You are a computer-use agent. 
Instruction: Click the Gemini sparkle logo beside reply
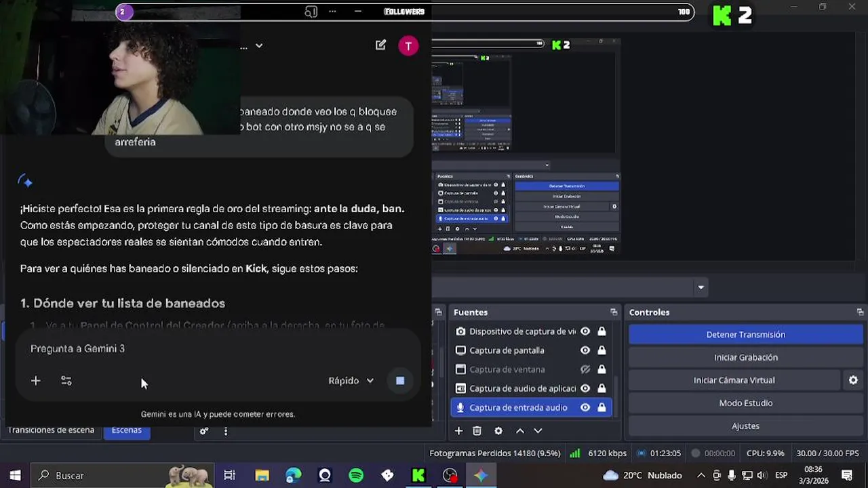25,181
